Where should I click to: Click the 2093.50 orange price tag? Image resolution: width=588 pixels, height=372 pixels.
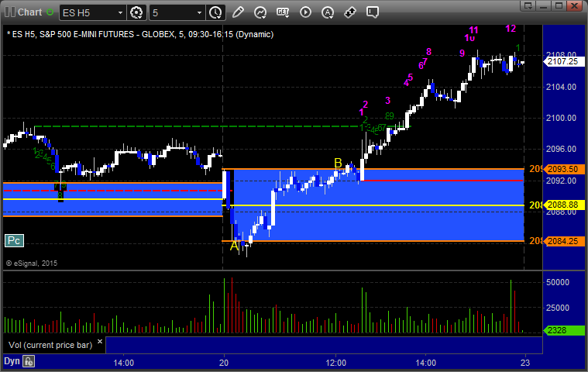pyautogui.click(x=564, y=170)
